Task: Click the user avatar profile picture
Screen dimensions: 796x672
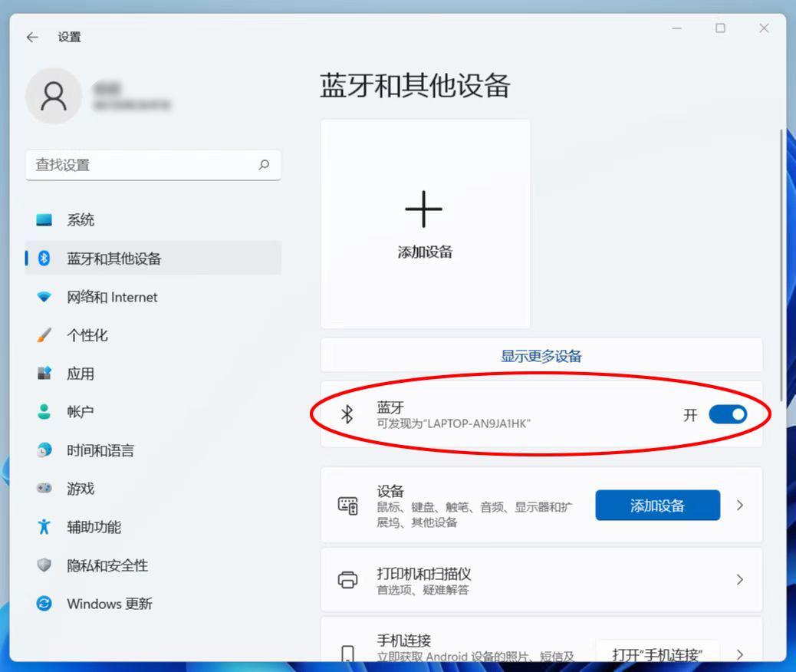Action: [54, 96]
